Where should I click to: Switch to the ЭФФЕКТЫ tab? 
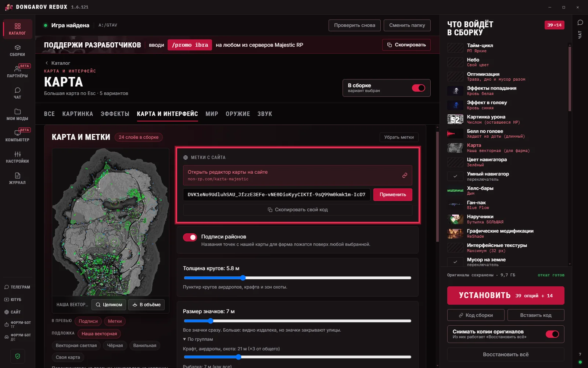point(115,114)
